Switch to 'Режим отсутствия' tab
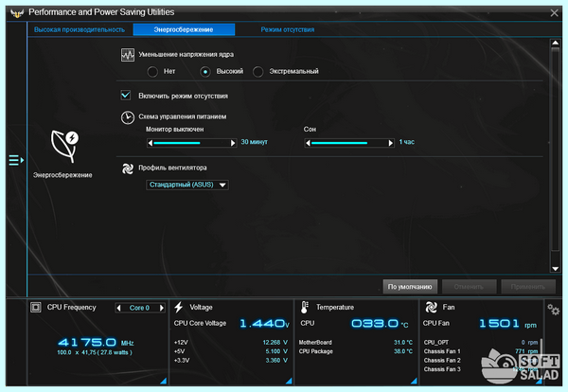Viewport: 568px width, 392px height. click(288, 29)
